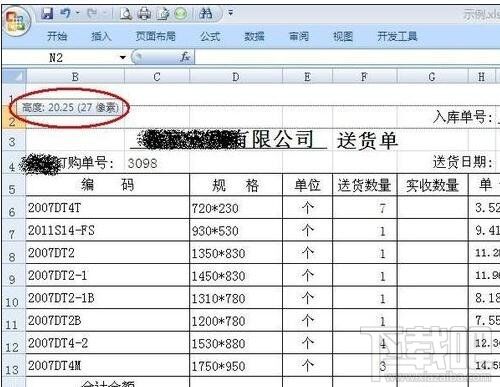Select row 3 header
The image size is (500, 387).
pos(13,141)
